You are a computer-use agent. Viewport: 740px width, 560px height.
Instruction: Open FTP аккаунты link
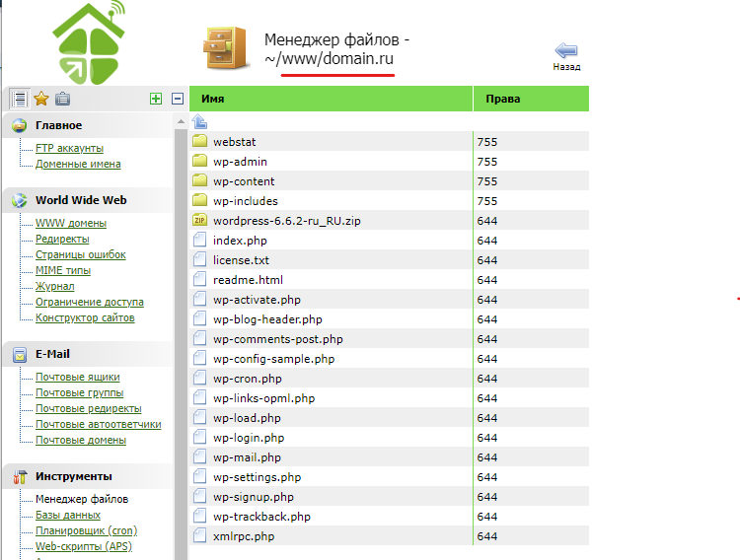(69, 148)
